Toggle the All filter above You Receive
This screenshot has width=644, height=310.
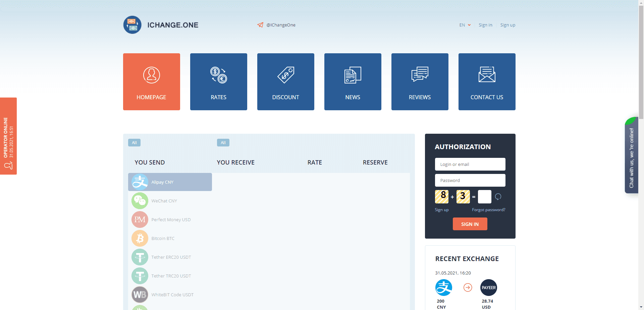point(223,143)
